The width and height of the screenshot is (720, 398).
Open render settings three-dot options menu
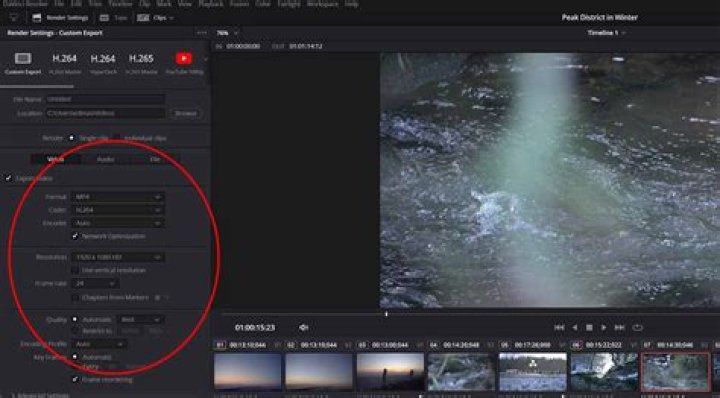pyautogui.click(x=202, y=33)
